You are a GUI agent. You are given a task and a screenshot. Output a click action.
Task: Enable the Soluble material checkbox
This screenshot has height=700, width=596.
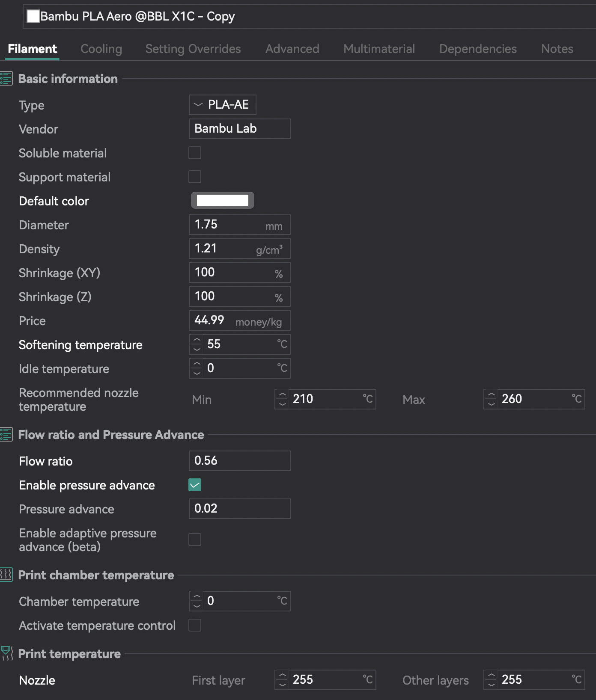(195, 153)
